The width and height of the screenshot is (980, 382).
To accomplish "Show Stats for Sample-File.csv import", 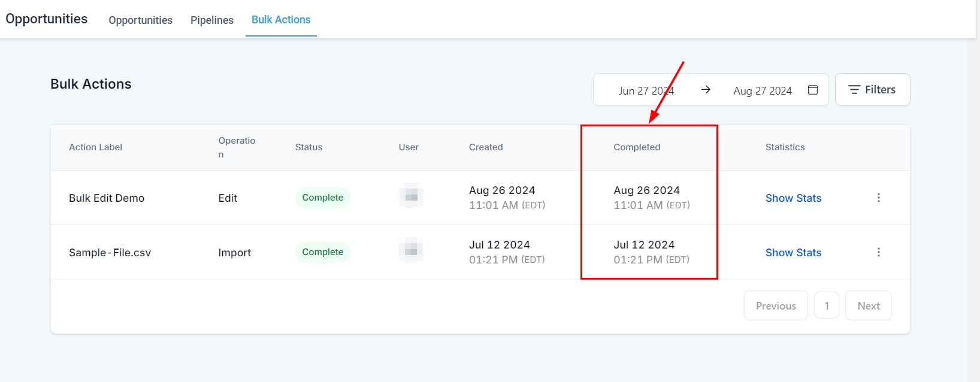I will coord(793,253).
